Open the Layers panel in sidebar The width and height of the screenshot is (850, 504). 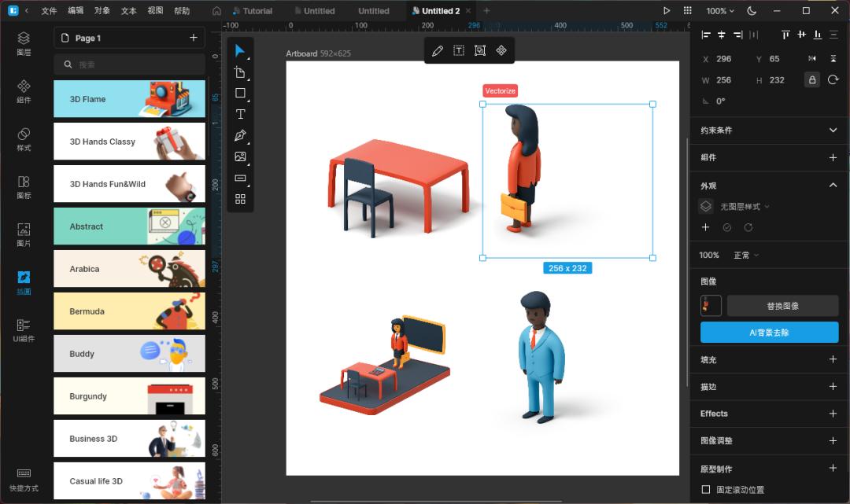24,43
